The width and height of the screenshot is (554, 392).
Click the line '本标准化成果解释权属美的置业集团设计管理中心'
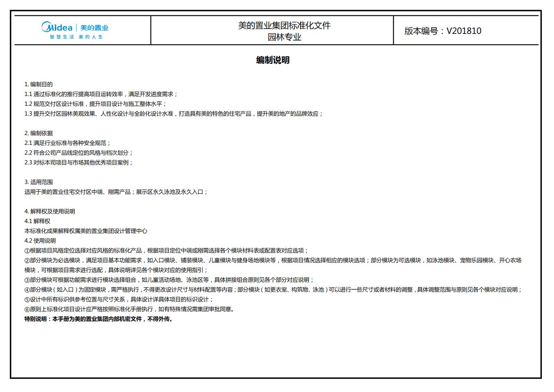86,231
